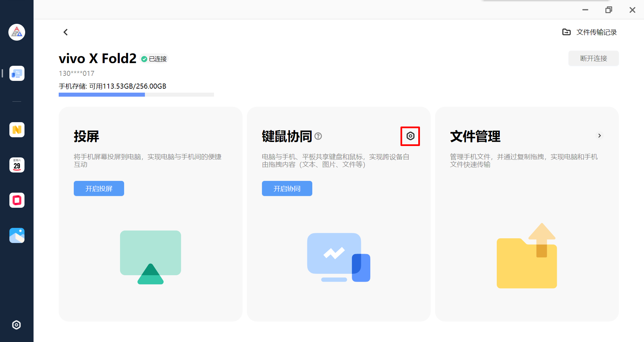Image resolution: width=644 pixels, height=342 pixels.
Task: Click the phone storage progress bar
Action: click(x=136, y=95)
